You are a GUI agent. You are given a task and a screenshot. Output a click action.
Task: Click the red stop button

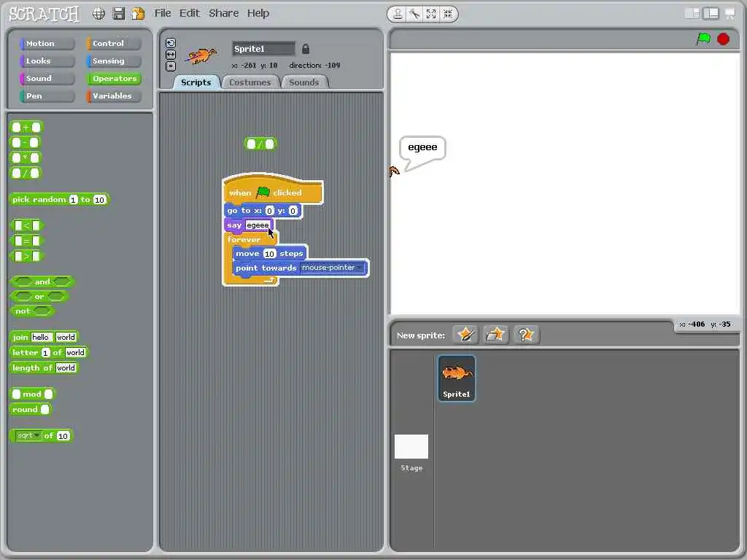[x=723, y=39]
